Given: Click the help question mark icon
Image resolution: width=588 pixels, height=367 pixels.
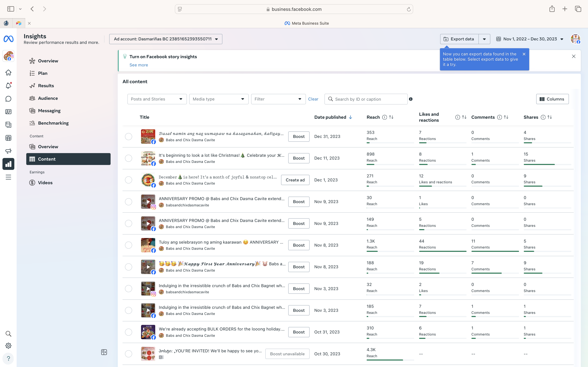Looking at the screenshot, I should [8, 358].
